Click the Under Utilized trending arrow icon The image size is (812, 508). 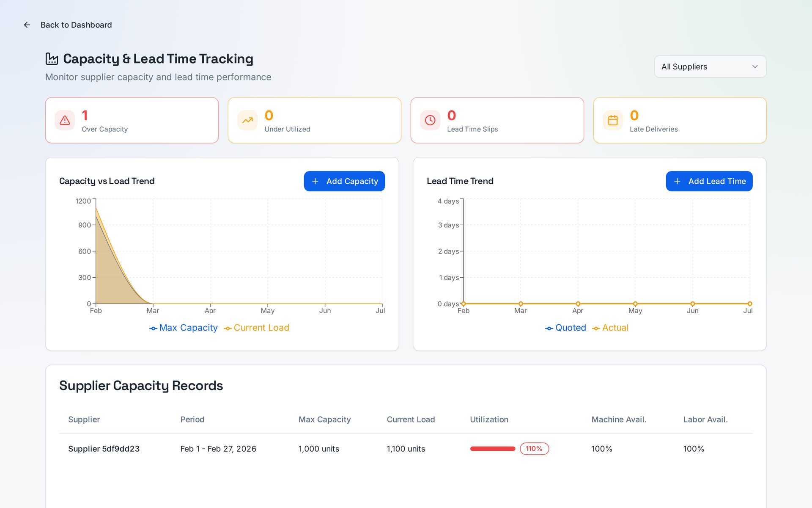tap(247, 120)
